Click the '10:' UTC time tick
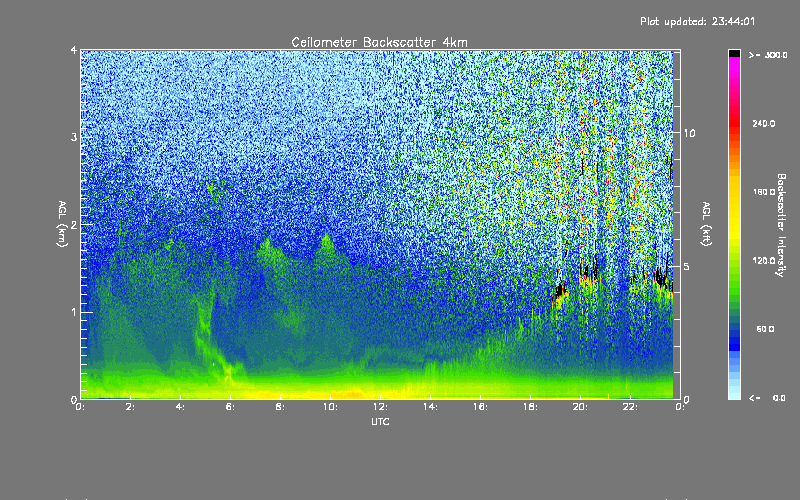The image size is (800, 500). (330, 407)
